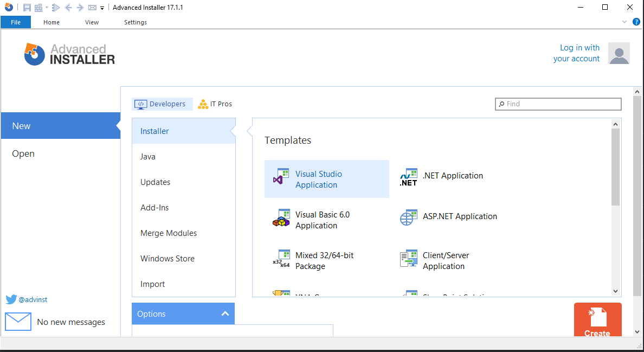Click 'No new messages' text

[x=71, y=322]
